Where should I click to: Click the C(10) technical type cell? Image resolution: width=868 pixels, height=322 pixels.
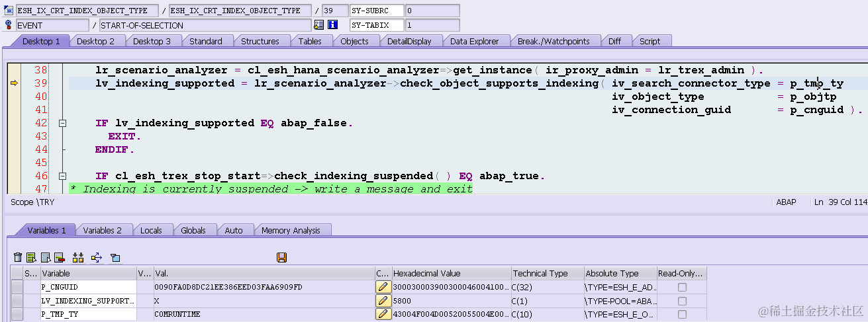(x=548, y=314)
